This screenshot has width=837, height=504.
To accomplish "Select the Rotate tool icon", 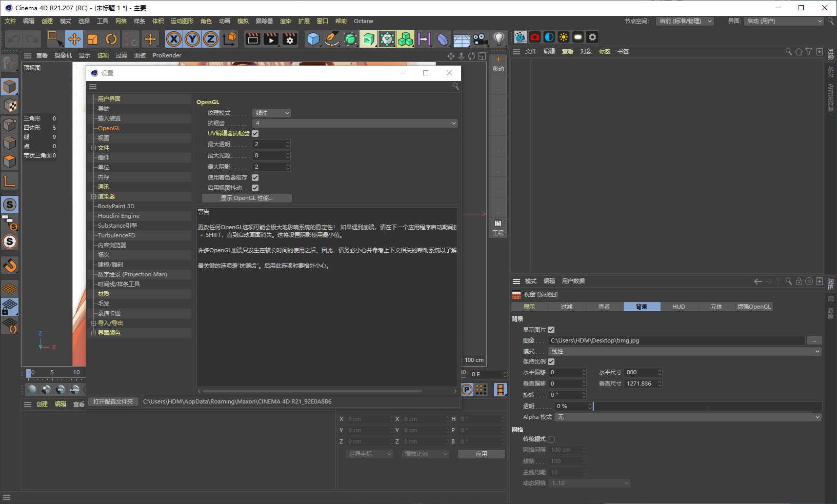I will click(x=111, y=39).
